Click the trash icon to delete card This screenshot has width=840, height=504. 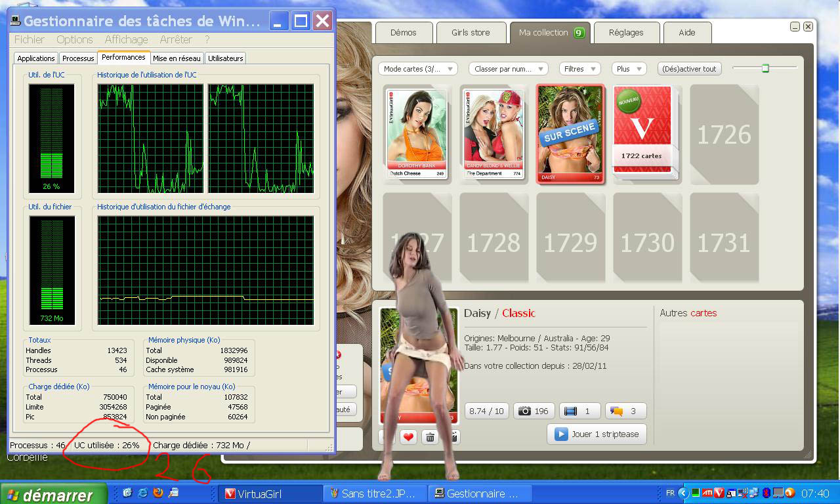tap(430, 437)
